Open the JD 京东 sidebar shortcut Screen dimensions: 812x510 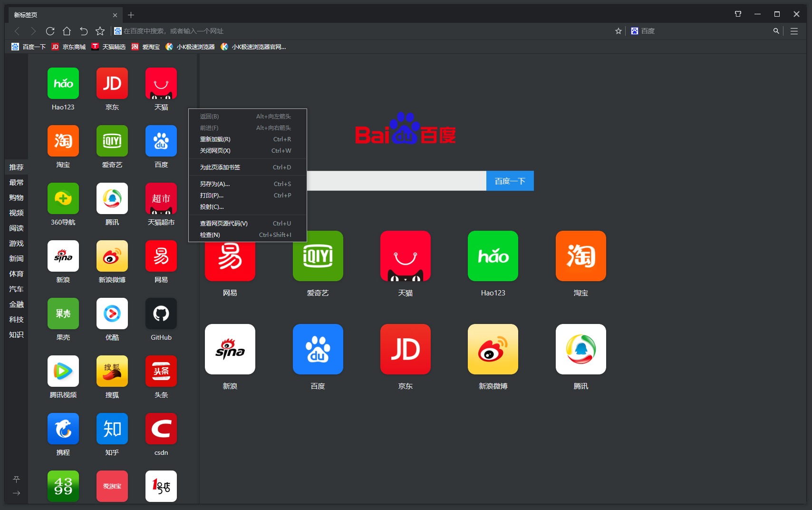click(x=112, y=83)
